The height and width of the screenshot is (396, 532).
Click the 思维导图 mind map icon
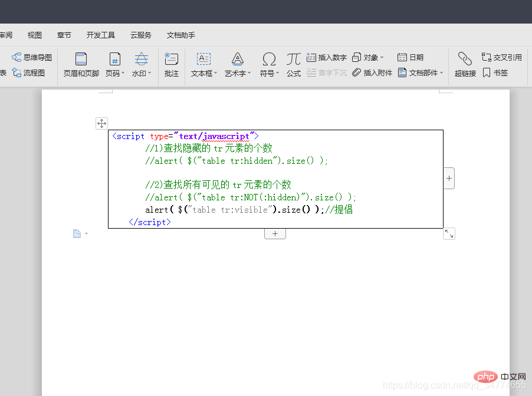pos(17,57)
